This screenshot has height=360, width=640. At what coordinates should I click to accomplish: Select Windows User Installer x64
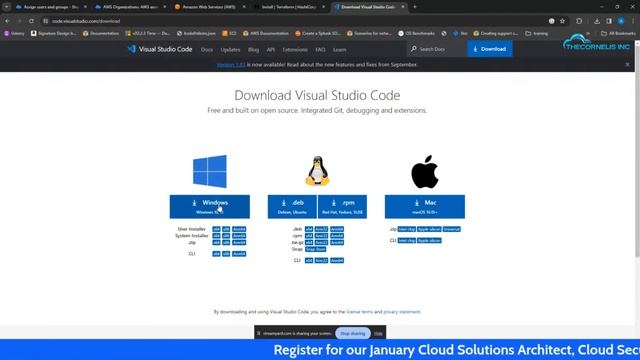coord(216,229)
